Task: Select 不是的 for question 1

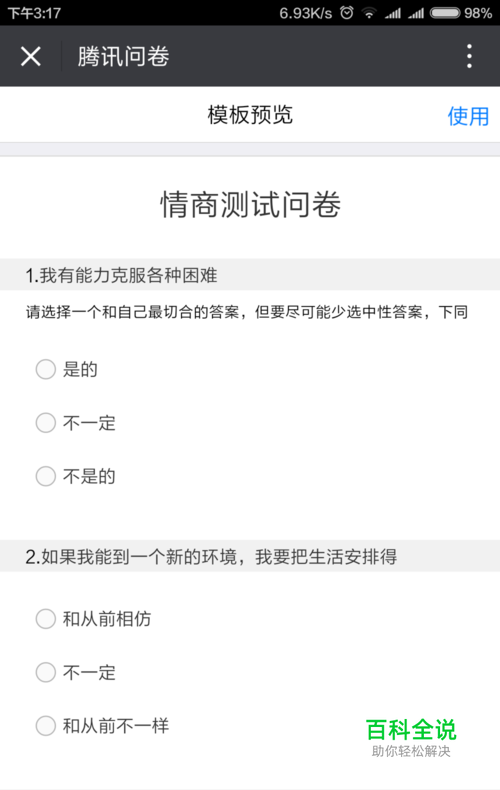Action: tap(76, 476)
